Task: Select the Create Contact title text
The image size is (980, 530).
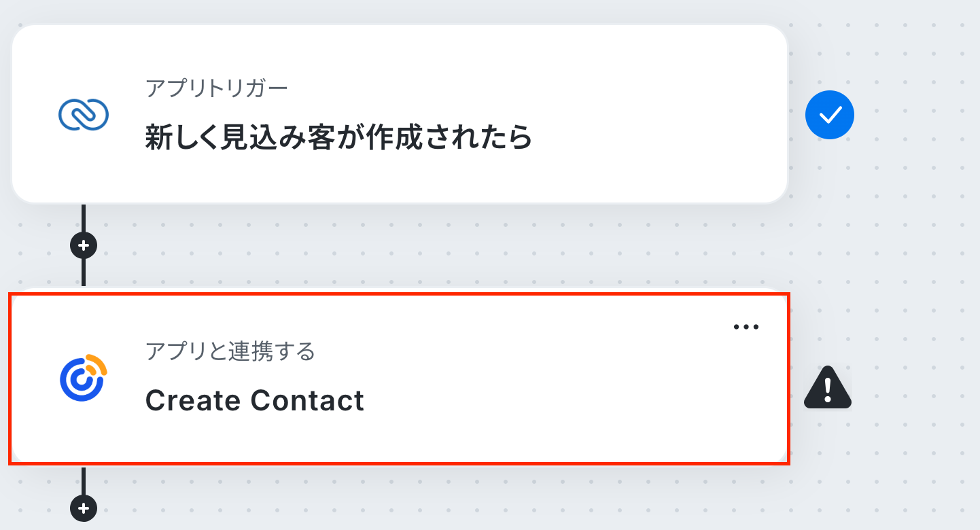Action: [255, 400]
